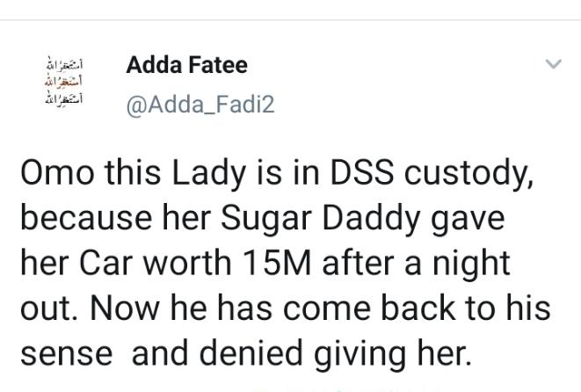Viewport: 581px width, 392px height.
Task: Click the word "sense" in tweet
Action: pos(66,355)
